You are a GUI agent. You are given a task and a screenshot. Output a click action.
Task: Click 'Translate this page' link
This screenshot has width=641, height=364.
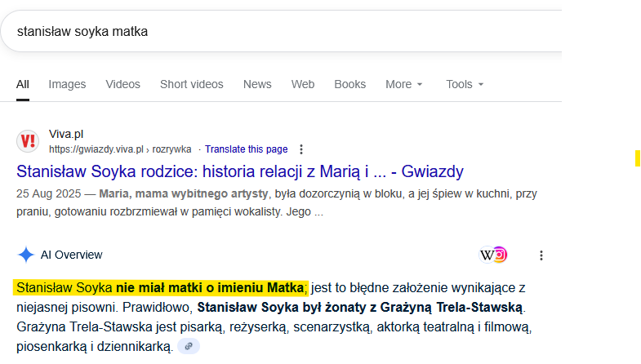(x=247, y=149)
